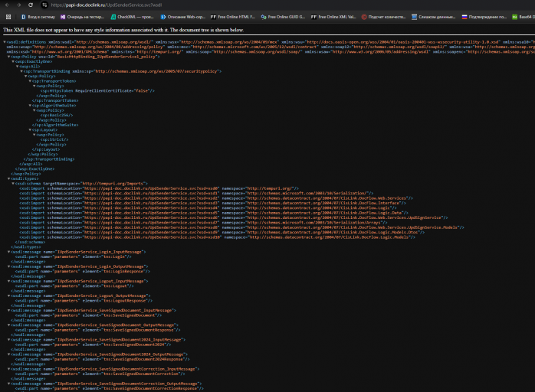
Task: Collapse the IUpdSenderService_Login_InputMessage node
Action: pyautogui.click(x=9, y=252)
